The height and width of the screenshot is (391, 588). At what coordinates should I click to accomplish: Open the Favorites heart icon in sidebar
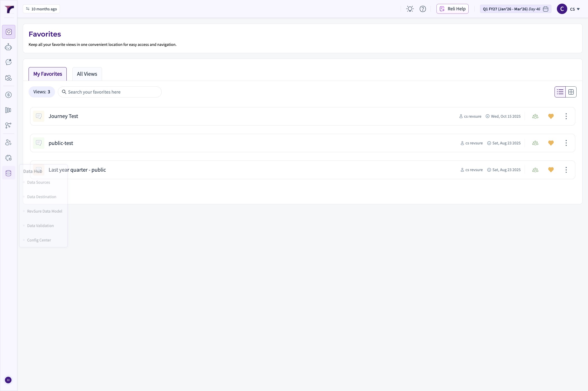click(x=9, y=32)
